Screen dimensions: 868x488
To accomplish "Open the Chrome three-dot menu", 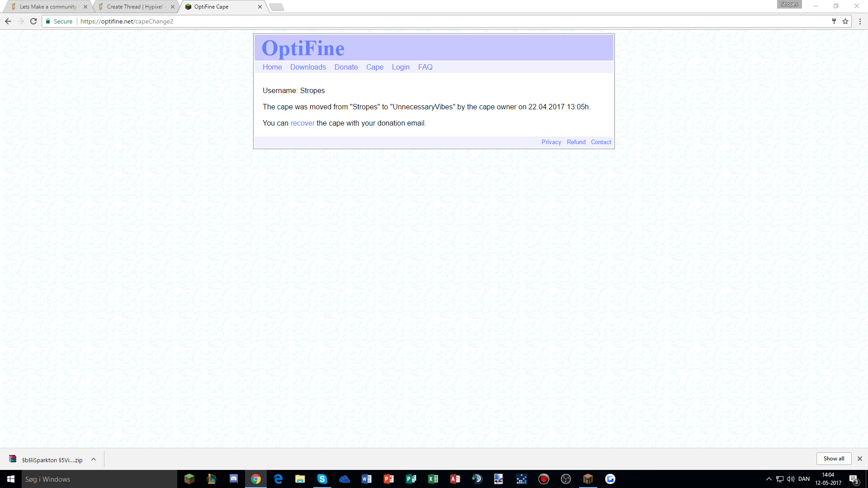I will coord(860,21).
